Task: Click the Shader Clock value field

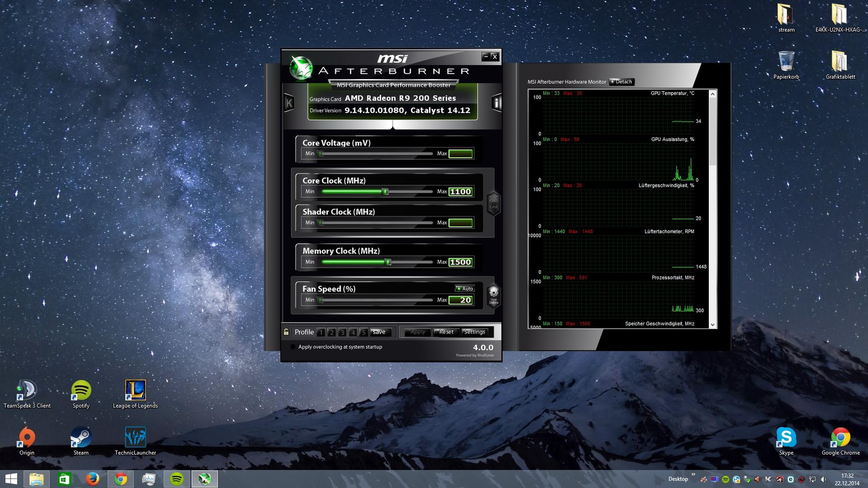Action: (x=460, y=223)
